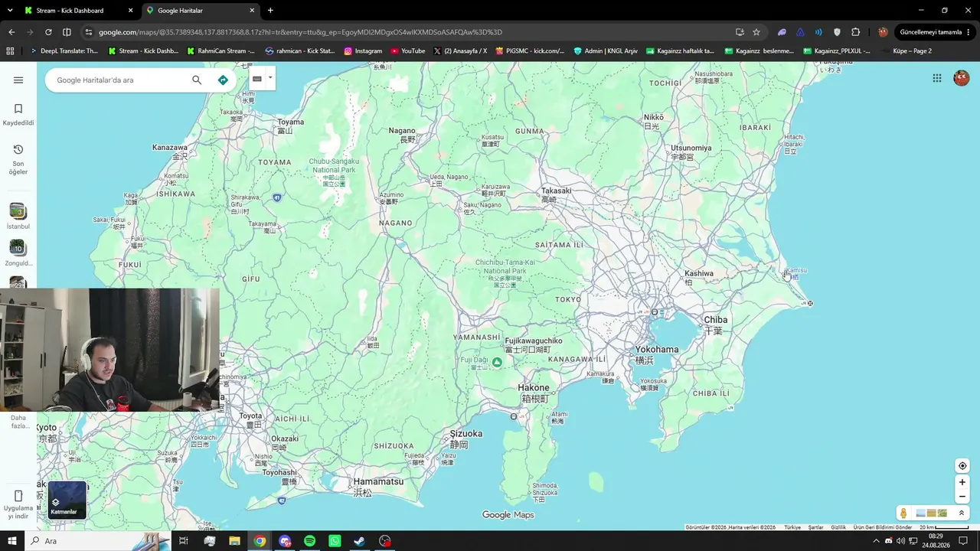Click site information icon in address bar

89,32
